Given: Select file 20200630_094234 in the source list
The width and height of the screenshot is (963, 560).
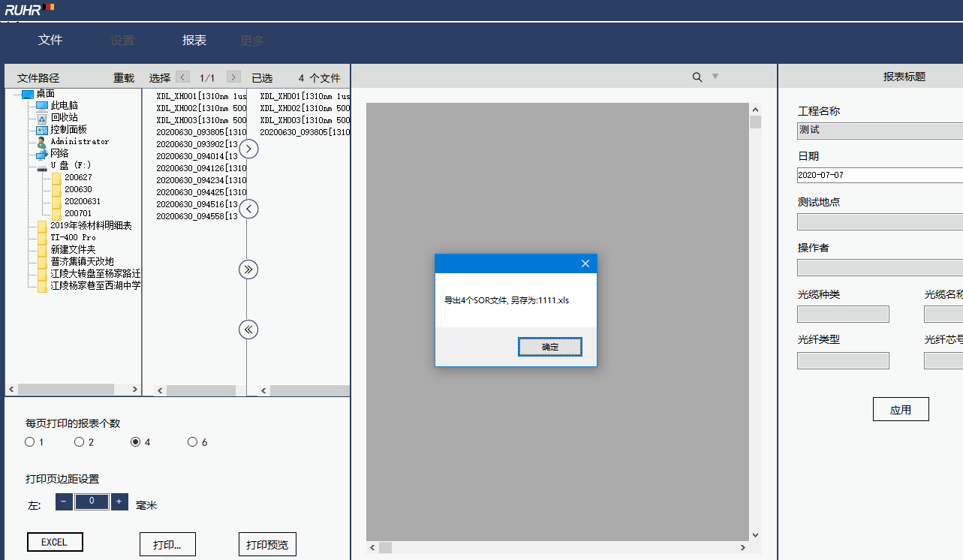Looking at the screenshot, I should tap(201, 180).
